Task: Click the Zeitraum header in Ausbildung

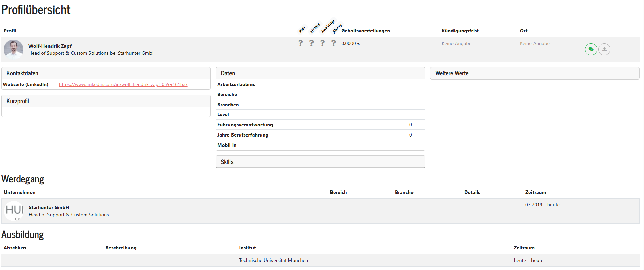Action: (x=524, y=248)
